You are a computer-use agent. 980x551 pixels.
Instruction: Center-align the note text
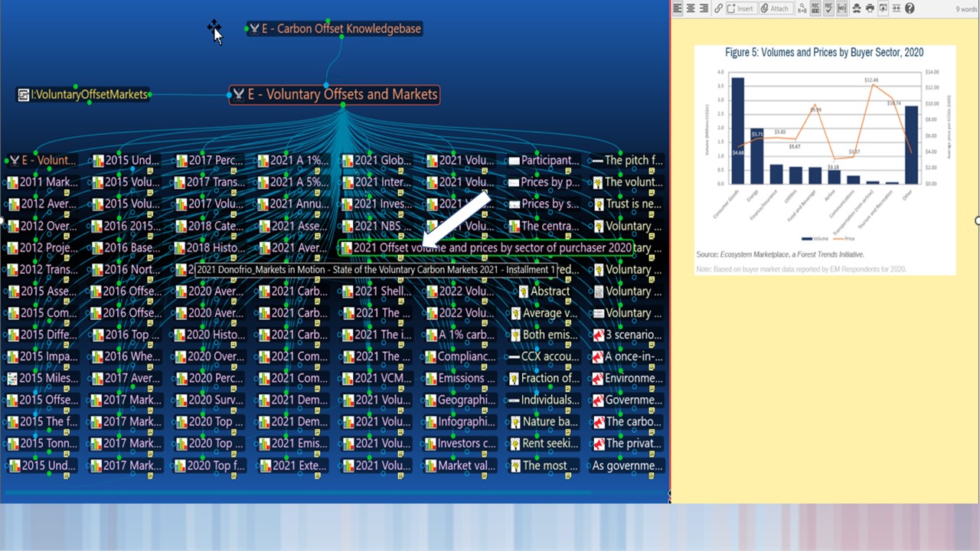pyautogui.click(x=691, y=8)
